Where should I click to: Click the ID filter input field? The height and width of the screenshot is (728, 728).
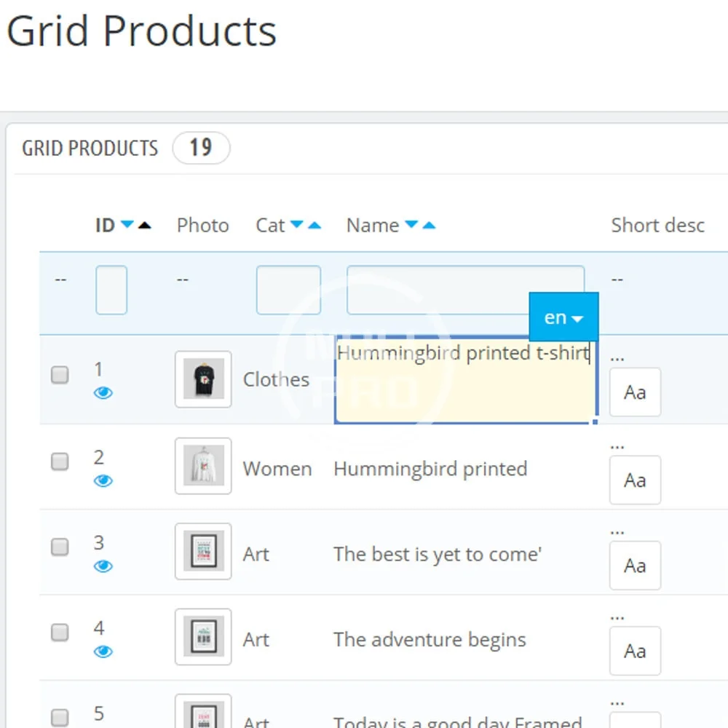point(111,290)
